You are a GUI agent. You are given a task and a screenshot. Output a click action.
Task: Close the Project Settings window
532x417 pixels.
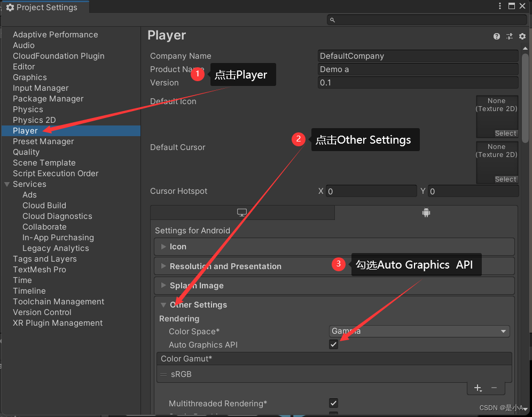coord(522,6)
